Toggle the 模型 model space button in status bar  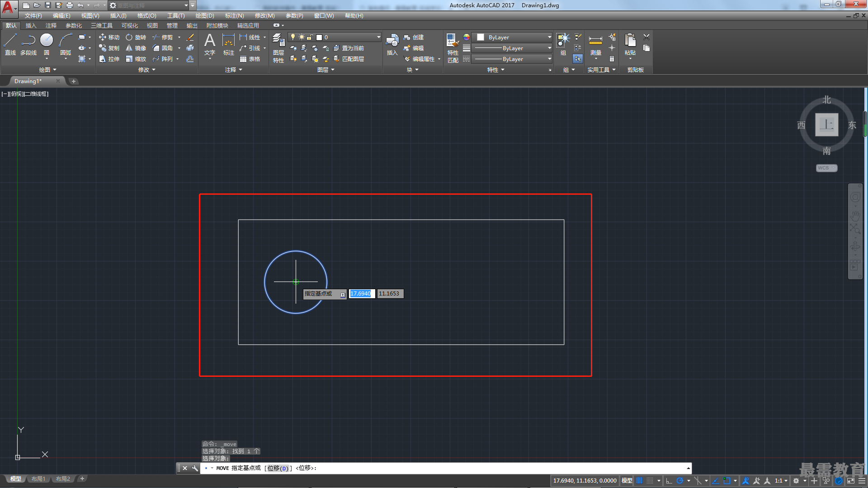627,481
